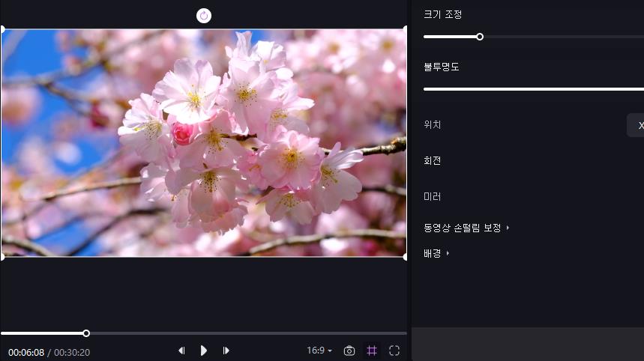Click the top-left resize handle of the video
The image size is (644, 361).
pyautogui.click(x=2, y=29)
